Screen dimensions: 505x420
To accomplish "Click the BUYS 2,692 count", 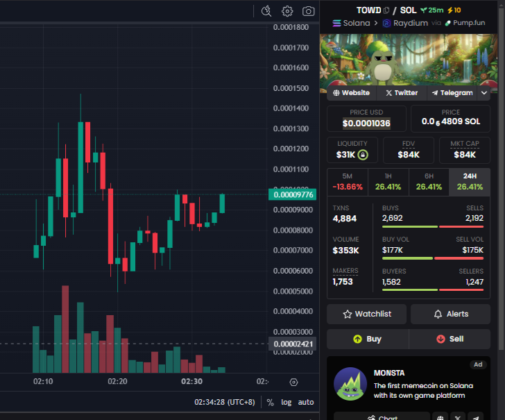I will pyautogui.click(x=393, y=218).
